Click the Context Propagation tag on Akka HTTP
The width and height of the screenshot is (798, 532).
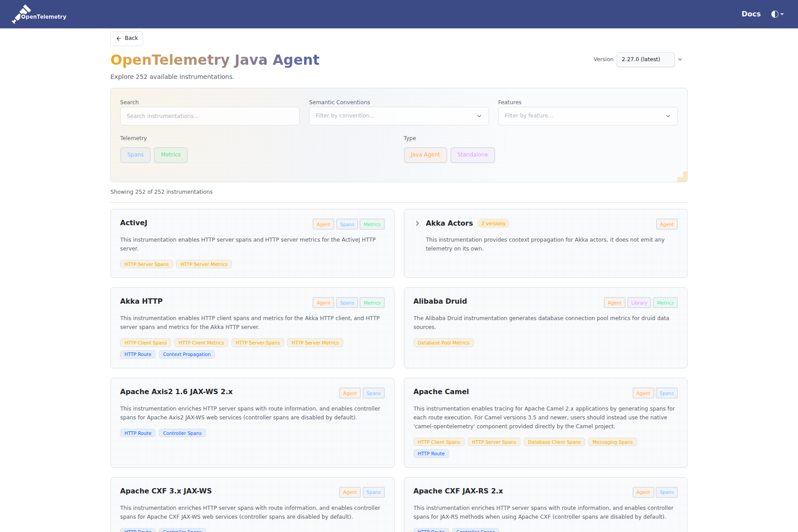tap(187, 354)
